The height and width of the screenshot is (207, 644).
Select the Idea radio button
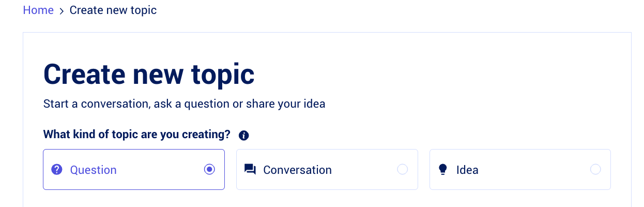pos(595,169)
